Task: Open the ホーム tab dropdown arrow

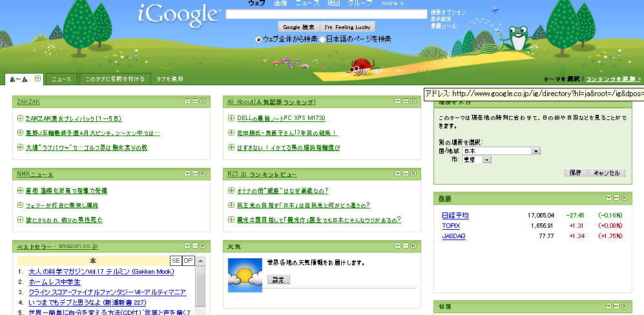Action: click(37, 79)
